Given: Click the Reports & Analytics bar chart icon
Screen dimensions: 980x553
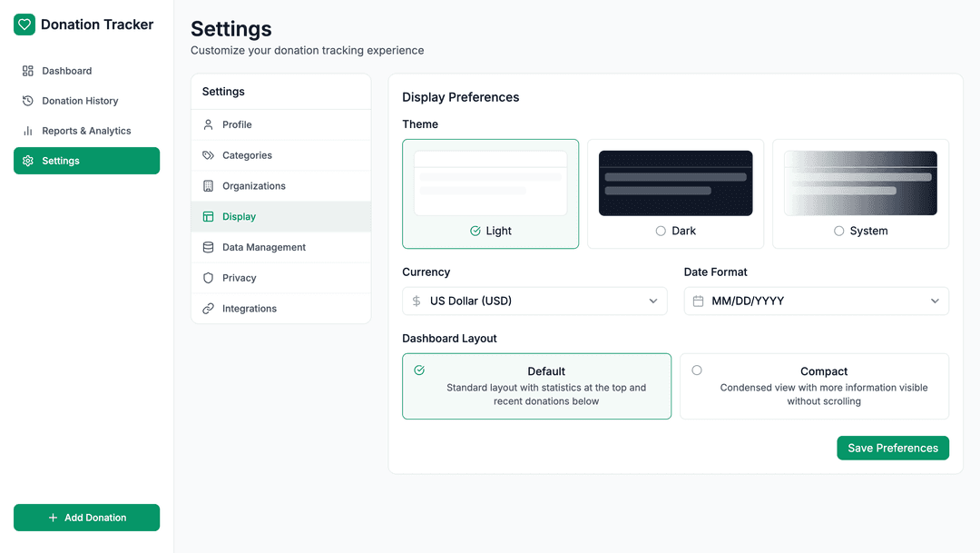Looking at the screenshot, I should pos(28,131).
